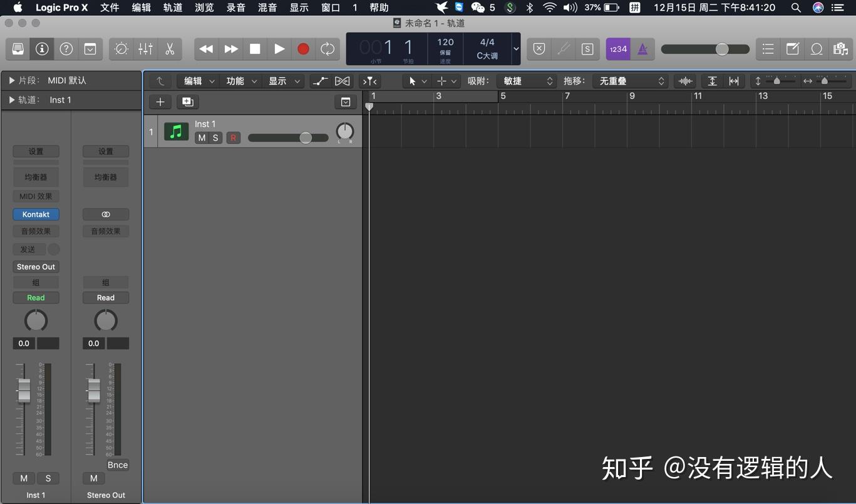Stop playback
This screenshot has height=504, width=856.
(255, 49)
